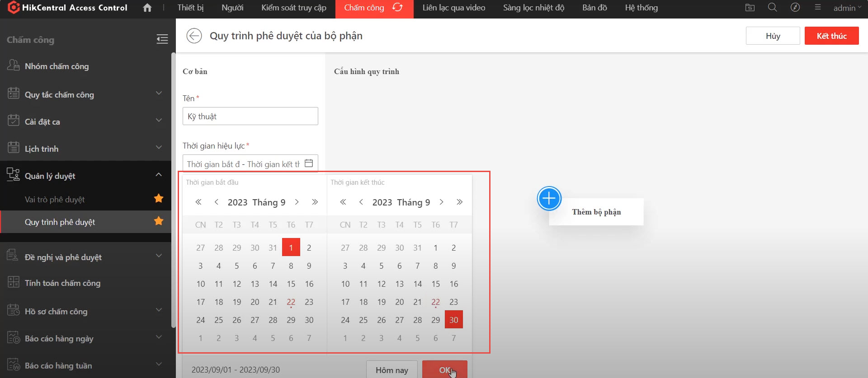Click the back arrow beside page title
This screenshot has width=868, height=378.
(x=194, y=36)
